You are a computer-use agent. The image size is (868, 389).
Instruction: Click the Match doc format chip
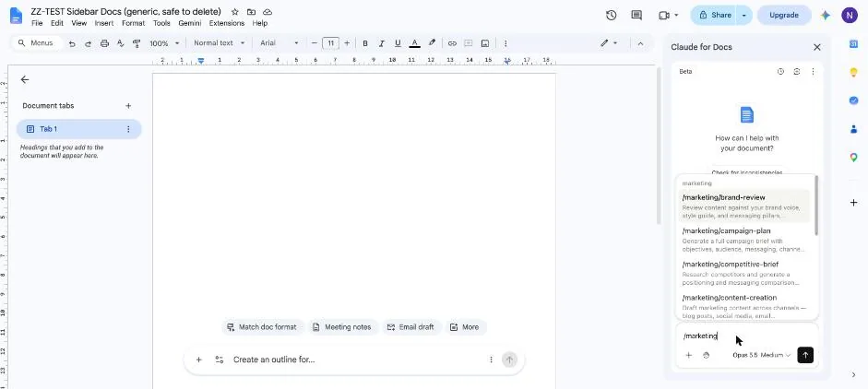pyautogui.click(x=264, y=327)
